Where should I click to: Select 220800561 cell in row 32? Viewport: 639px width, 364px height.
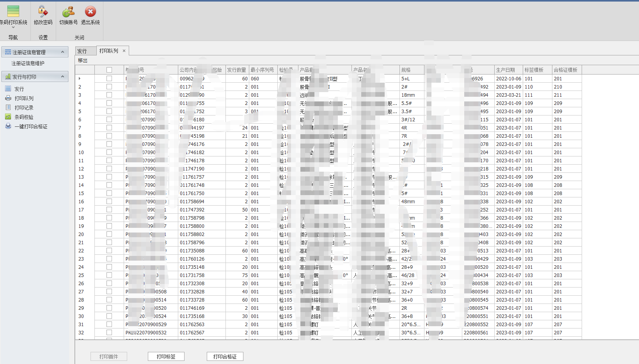(479, 332)
